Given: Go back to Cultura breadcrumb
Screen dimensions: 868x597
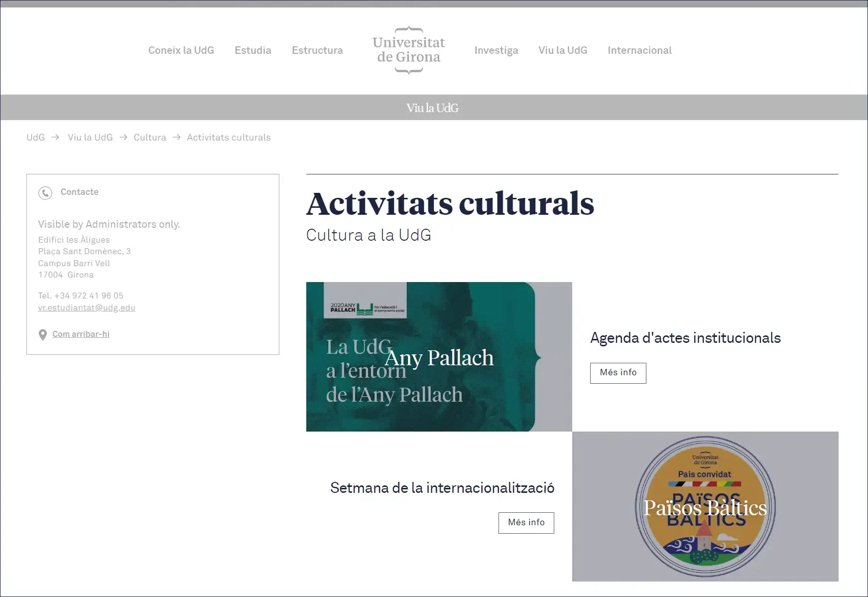Looking at the screenshot, I should [149, 138].
